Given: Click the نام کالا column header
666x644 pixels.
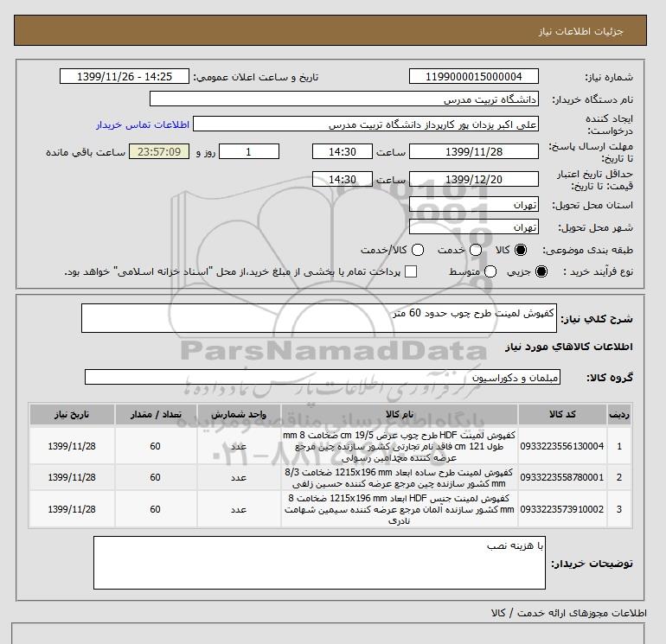Looking at the screenshot, I should point(400,414).
